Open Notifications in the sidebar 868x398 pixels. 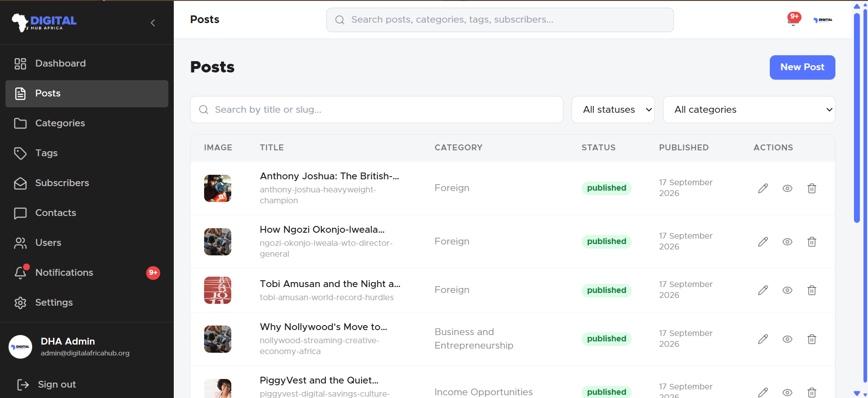click(x=87, y=273)
